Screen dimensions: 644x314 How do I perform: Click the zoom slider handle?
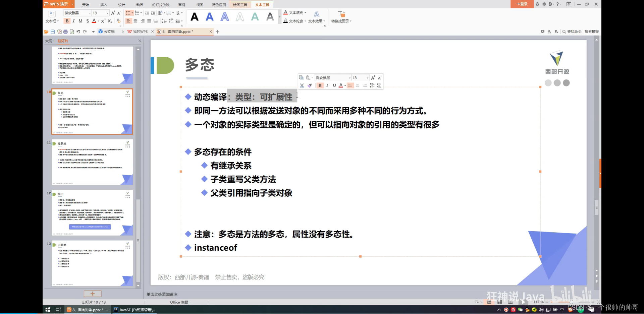pos(571,302)
